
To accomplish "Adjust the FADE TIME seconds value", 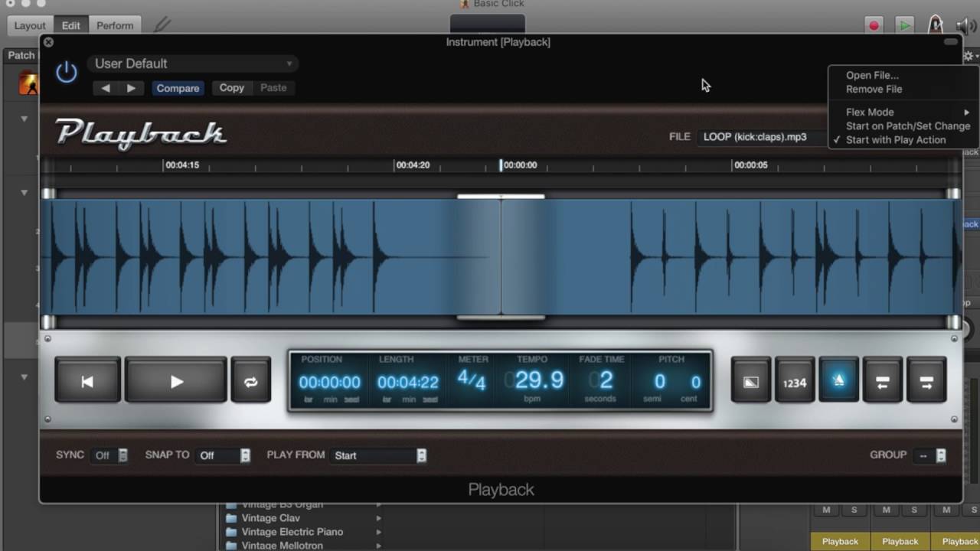I will (606, 380).
